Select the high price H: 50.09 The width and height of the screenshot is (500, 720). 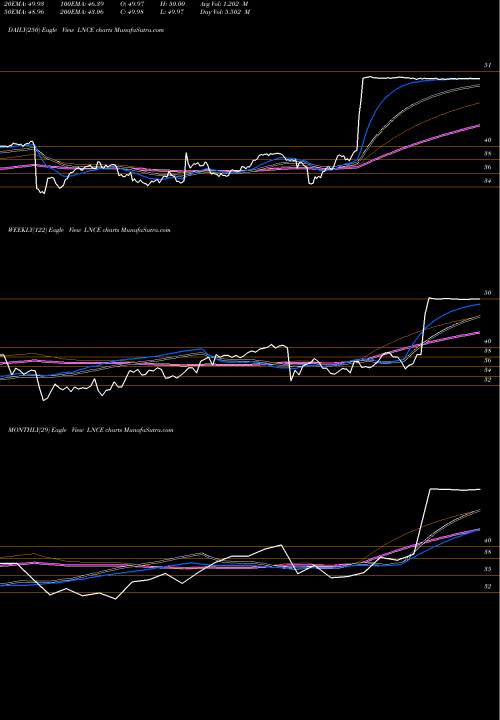172,4
